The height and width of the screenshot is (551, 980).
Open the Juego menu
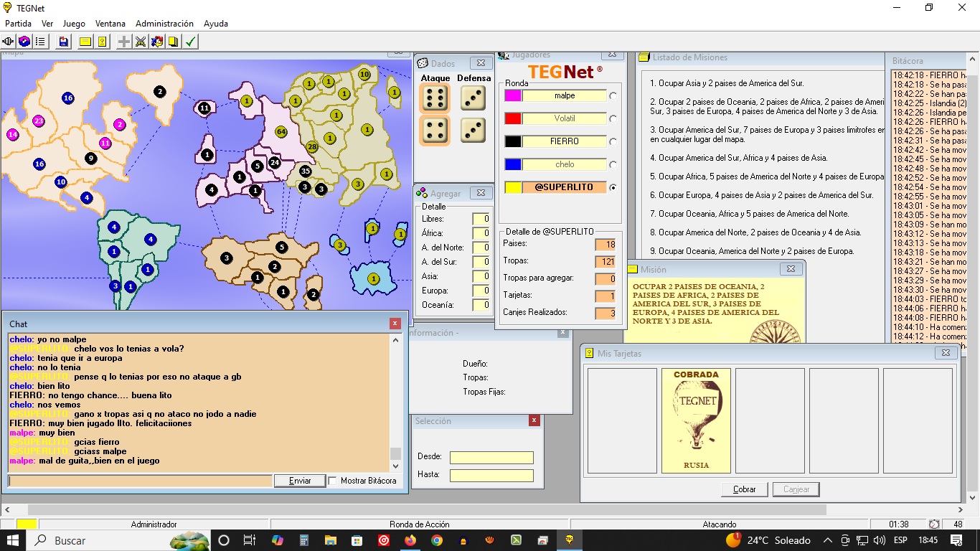[x=74, y=24]
